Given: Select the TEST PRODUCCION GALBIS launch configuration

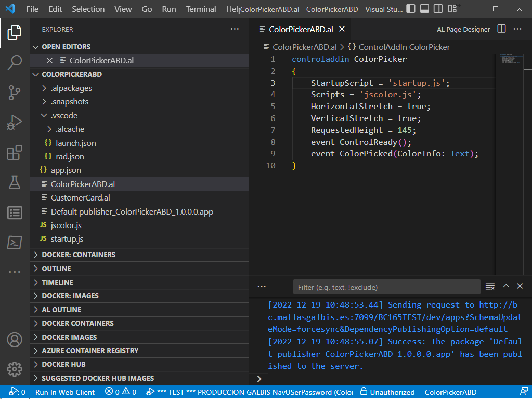Looking at the screenshot, I should coord(250,392).
